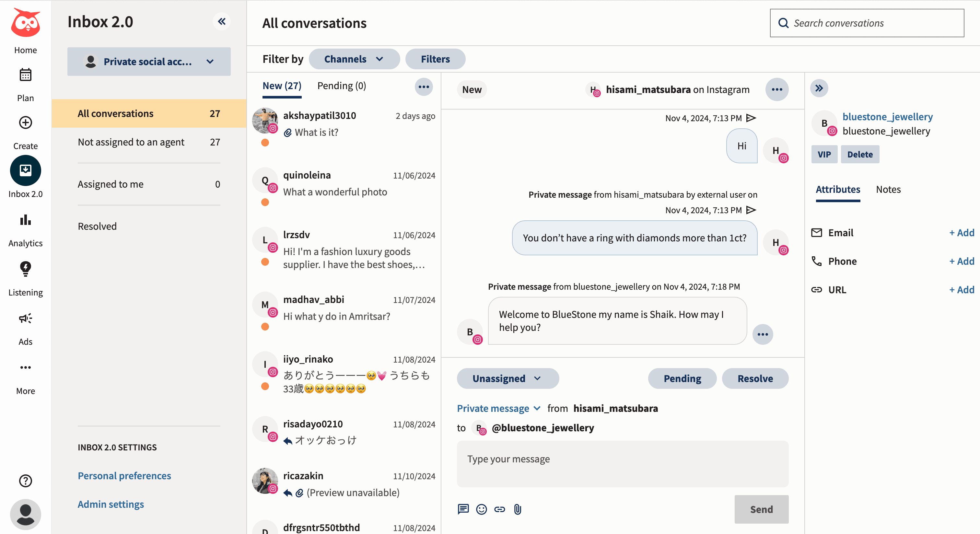Switch to the Notes tab
Viewport: 980px width, 534px height.
888,189
